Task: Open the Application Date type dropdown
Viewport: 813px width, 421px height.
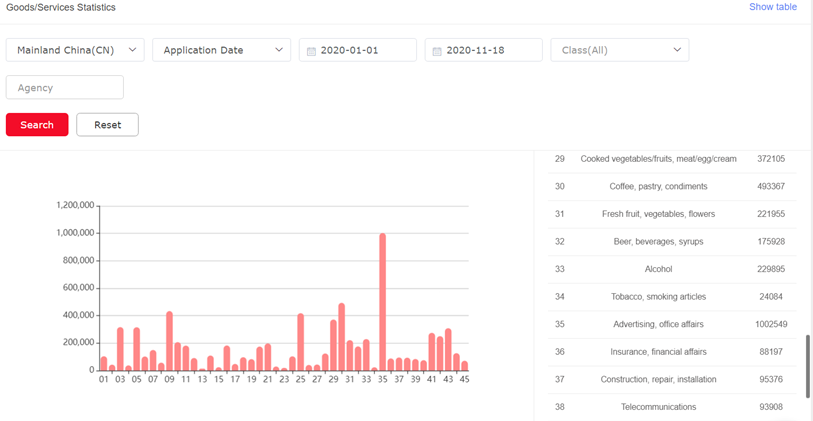Action: point(221,50)
